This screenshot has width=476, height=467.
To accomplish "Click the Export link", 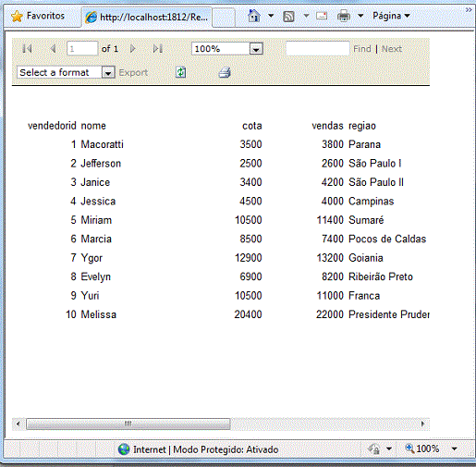I will point(133,73).
